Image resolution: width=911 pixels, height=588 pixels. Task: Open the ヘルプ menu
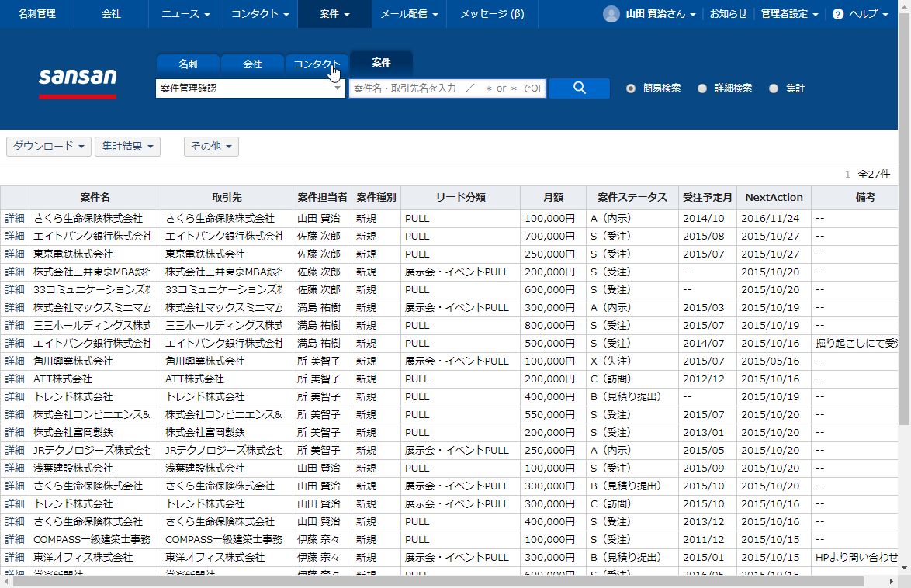click(868, 14)
